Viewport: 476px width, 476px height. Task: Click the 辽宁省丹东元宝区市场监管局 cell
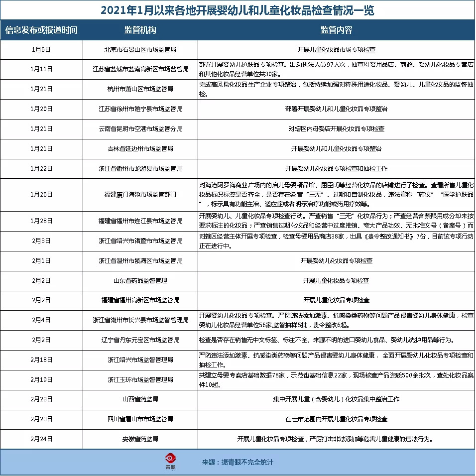[140, 340]
